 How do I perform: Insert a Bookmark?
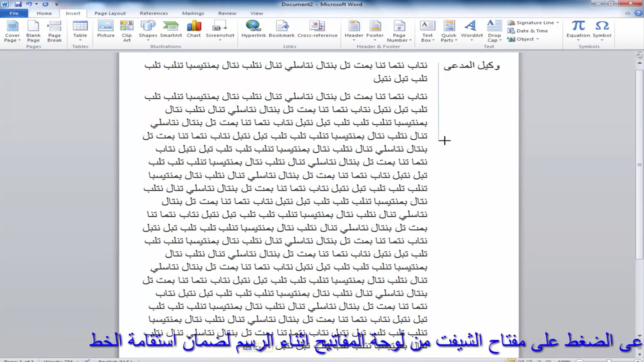pyautogui.click(x=281, y=29)
